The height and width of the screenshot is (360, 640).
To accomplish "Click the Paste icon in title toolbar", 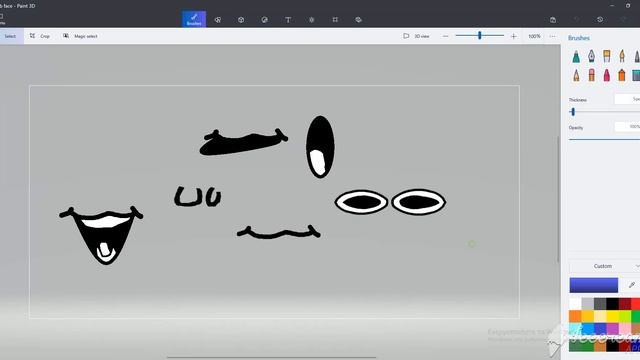I will pos(553,20).
